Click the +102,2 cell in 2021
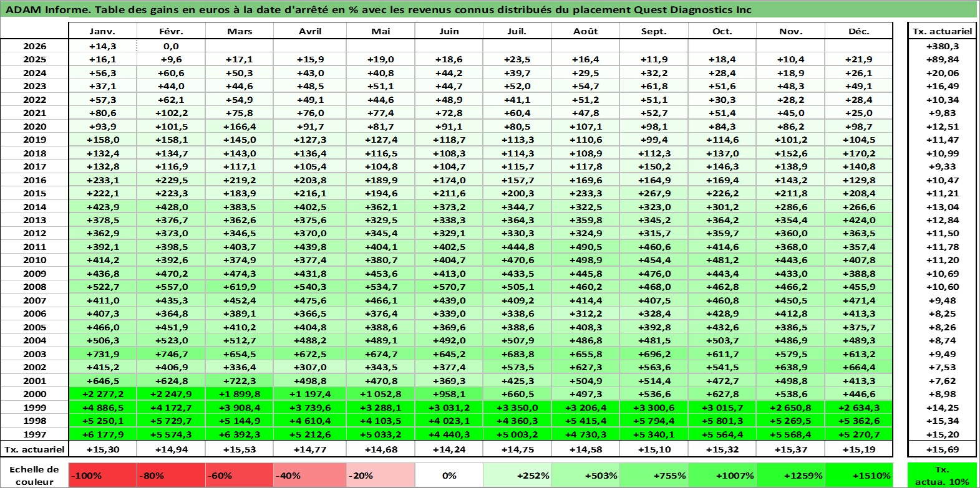Screen dimensions: 980x488 coord(171,113)
